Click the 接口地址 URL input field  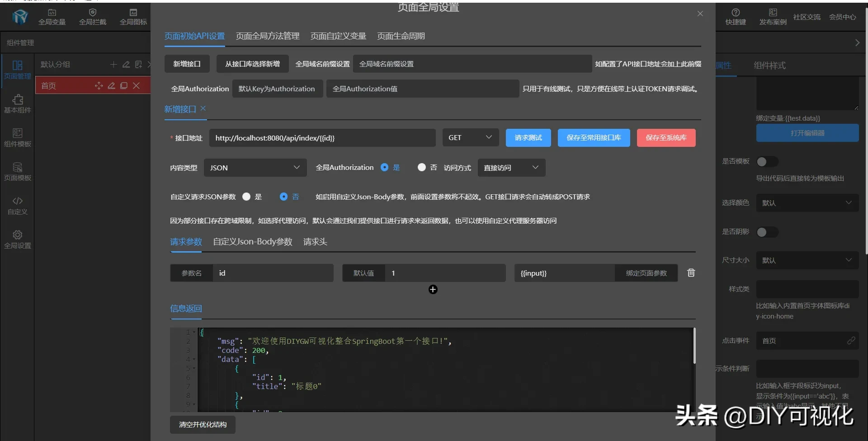pyautogui.click(x=322, y=138)
